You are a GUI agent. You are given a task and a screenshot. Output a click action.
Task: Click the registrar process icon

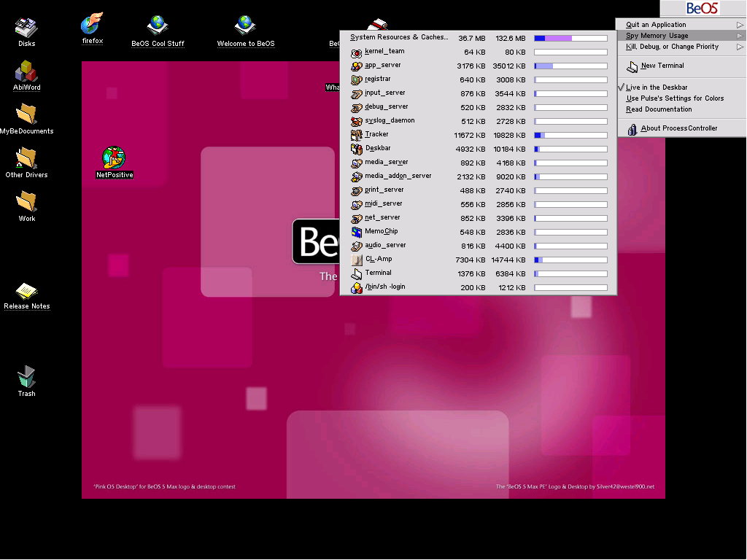[x=356, y=80]
